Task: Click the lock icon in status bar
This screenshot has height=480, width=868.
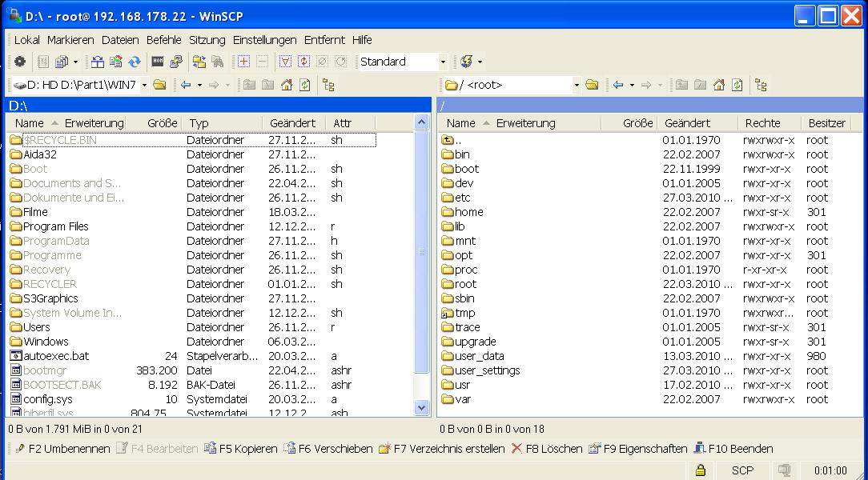Action: pyautogui.click(x=701, y=470)
